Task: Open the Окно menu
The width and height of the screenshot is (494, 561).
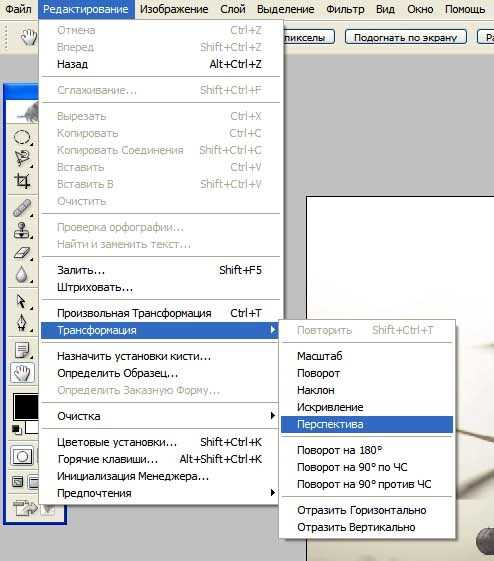Action: pyautogui.click(x=420, y=9)
